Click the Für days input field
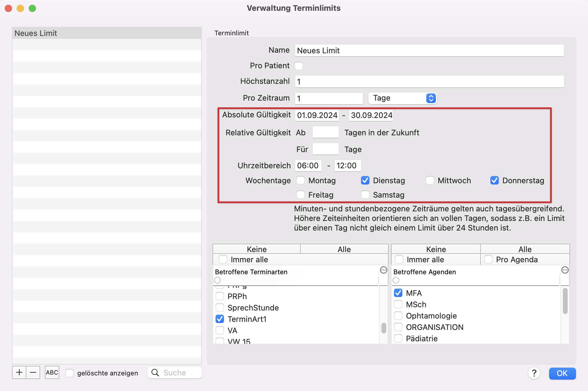Screen dimensions: 588x391 325,149
